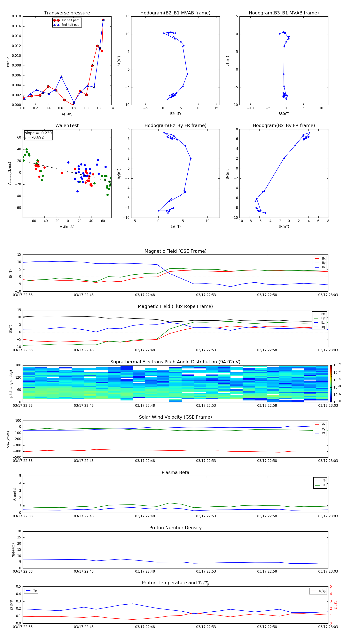Viewport: 351px width, 644px height.
Task: Click the 'WalenTest' plot title
Action: [67, 125]
